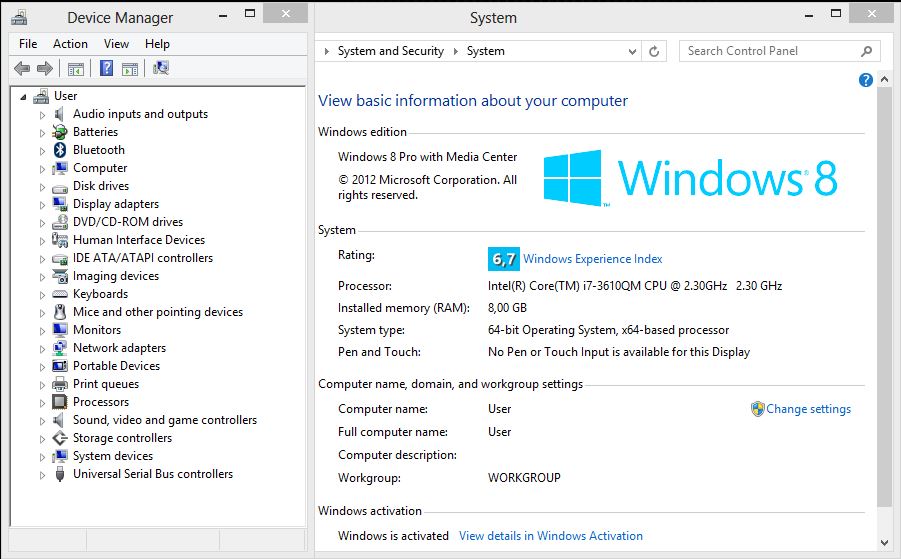Select the Keyboards category icon
The height and width of the screenshot is (559, 901).
(x=60, y=294)
